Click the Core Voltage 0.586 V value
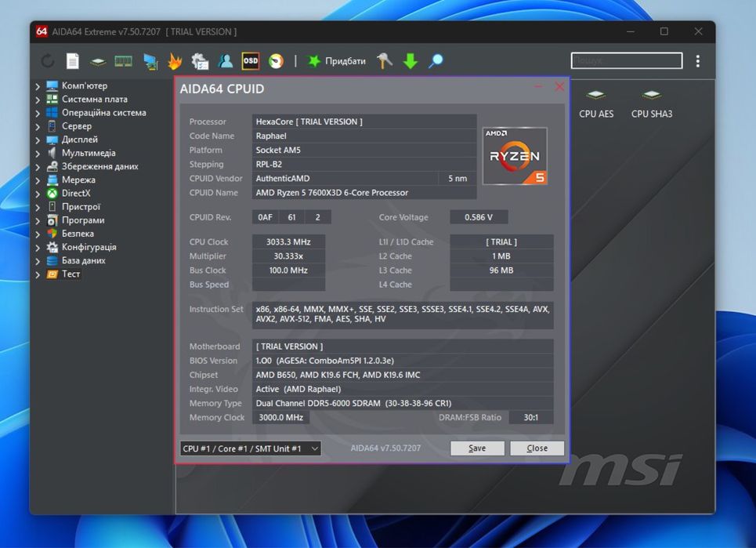The image size is (756, 548). [x=479, y=217]
